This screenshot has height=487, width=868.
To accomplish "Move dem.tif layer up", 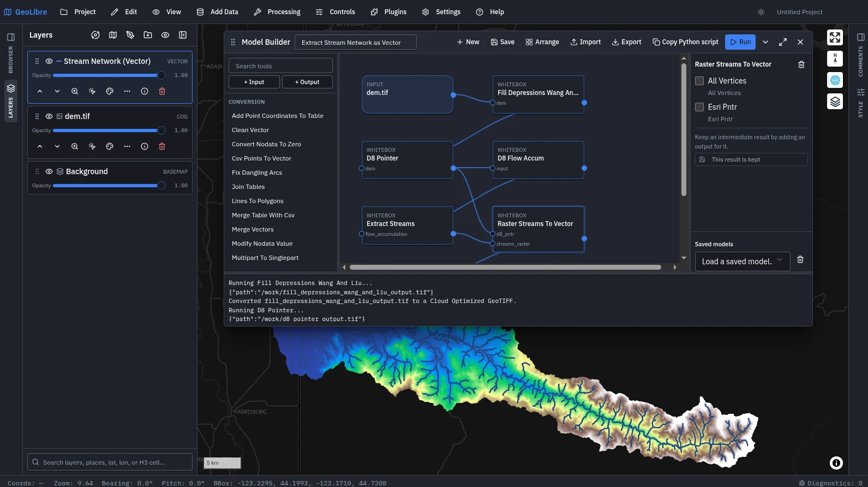I will click(x=40, y=146).
